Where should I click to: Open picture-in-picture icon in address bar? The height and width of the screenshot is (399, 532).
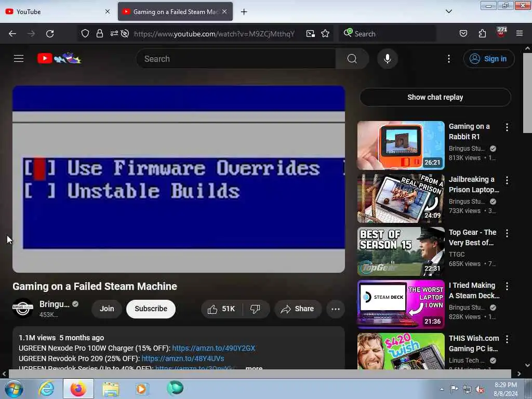[x=310, y=33]
